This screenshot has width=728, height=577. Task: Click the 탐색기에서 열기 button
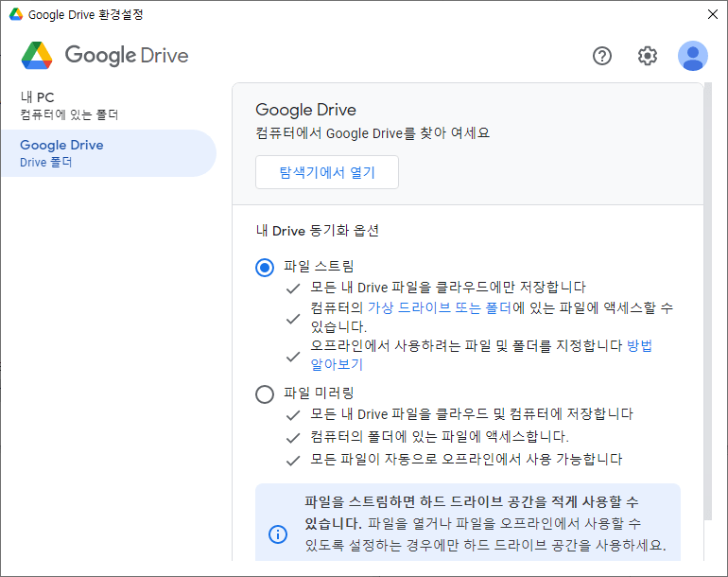click(327, 172)
